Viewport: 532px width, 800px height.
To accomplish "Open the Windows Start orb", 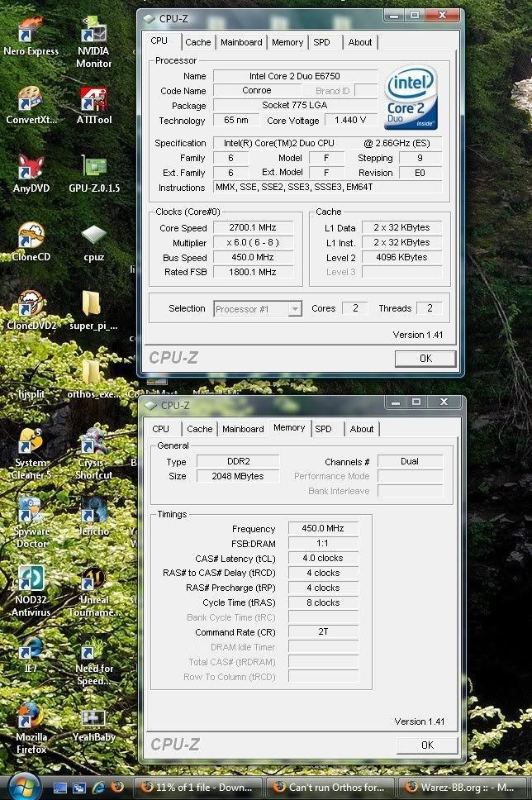I will pos(23,788).
